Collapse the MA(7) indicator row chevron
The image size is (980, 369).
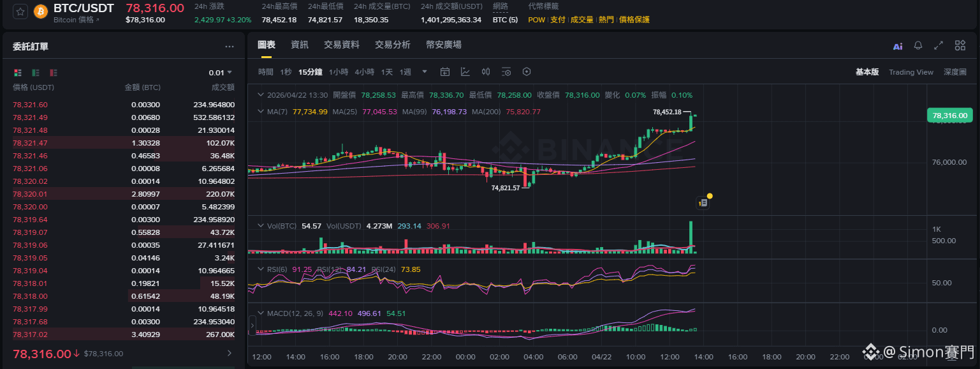click(260, 112)
